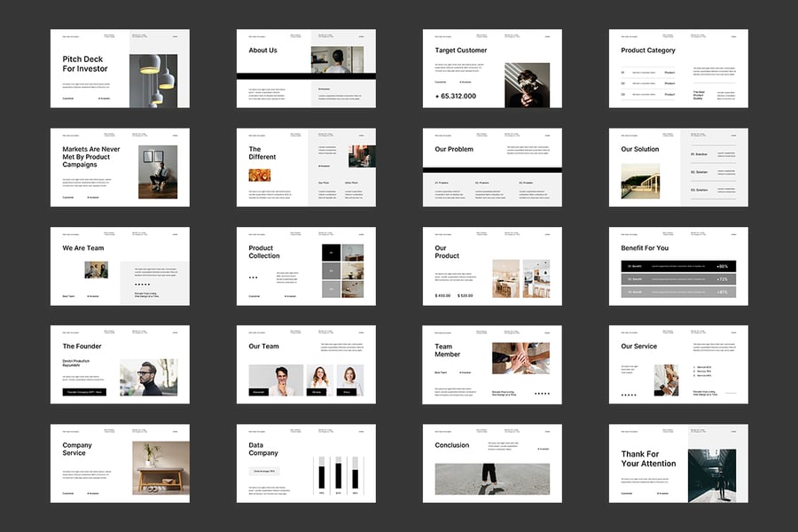Click the We Are Team slide
The width and height of the screenshot is (798, 532).
[119, 266]
